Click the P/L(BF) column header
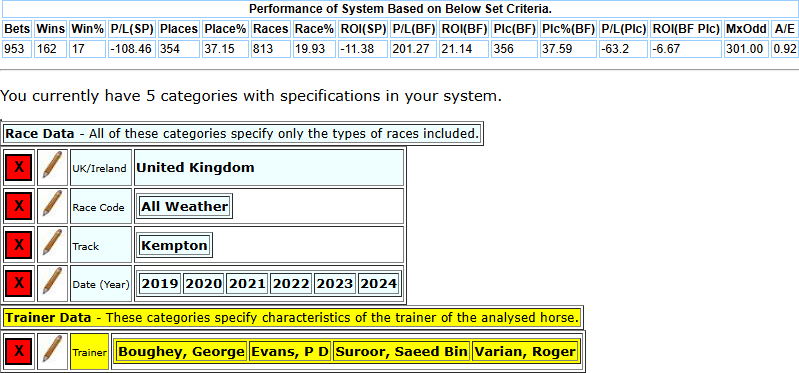Viewport: 799px width, 373px height. (x=413, y=29)
